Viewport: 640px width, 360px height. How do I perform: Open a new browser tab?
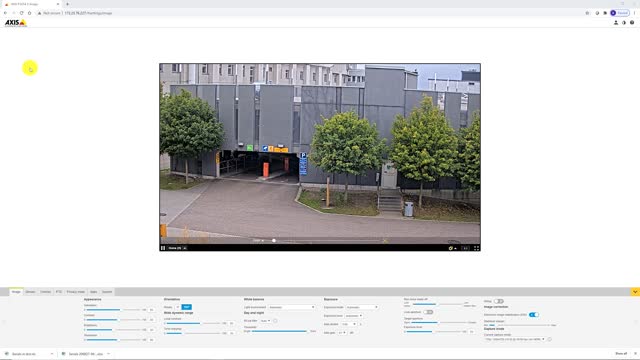67,4
